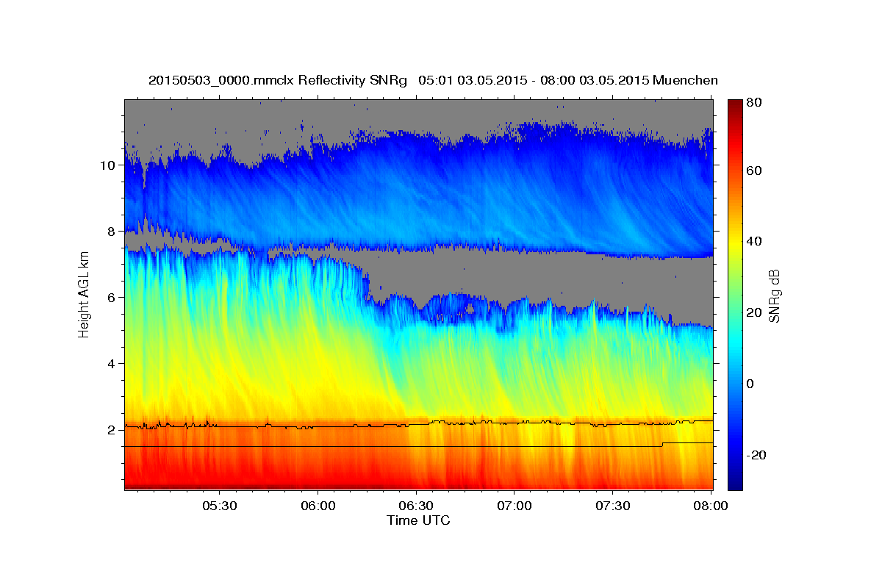882x588 pixels.
Task: Click the 07:00 time tick label
Action: (514, 506)
